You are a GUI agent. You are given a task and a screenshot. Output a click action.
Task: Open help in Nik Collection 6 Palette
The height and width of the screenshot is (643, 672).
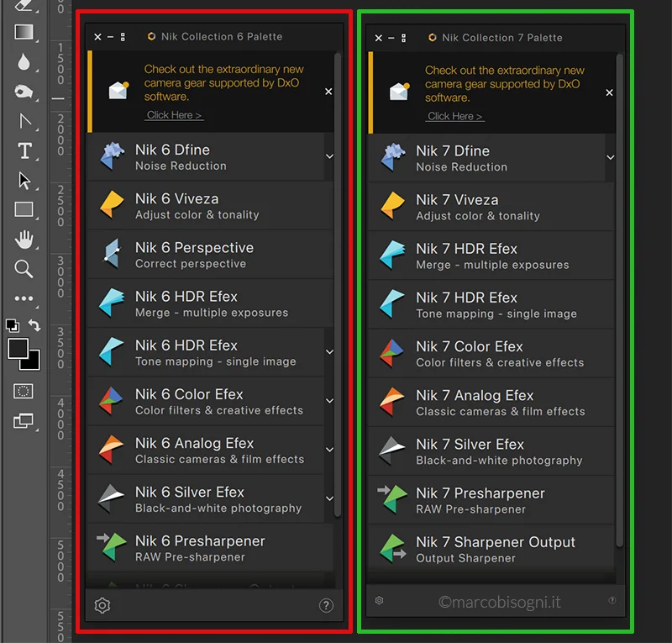point(326,605)
